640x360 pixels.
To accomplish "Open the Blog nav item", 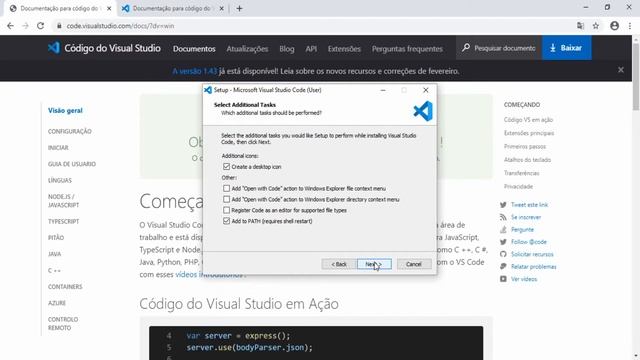I will [x=287, y=49].
